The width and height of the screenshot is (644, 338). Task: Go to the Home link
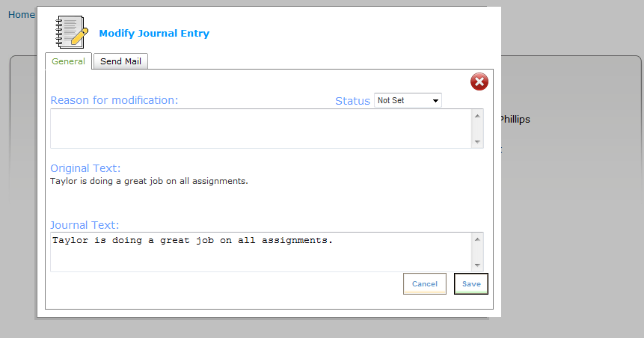[x=22, y=15]
